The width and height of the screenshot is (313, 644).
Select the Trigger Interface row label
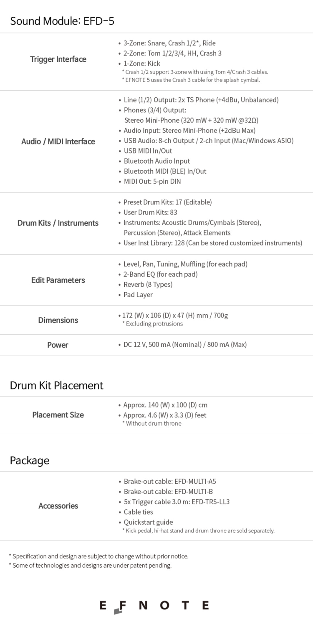(x=58, y=59)
